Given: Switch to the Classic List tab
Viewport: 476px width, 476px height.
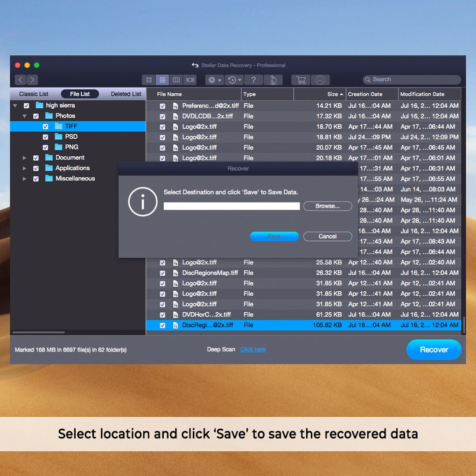Looking at the screenshot, I should point(34,94).
